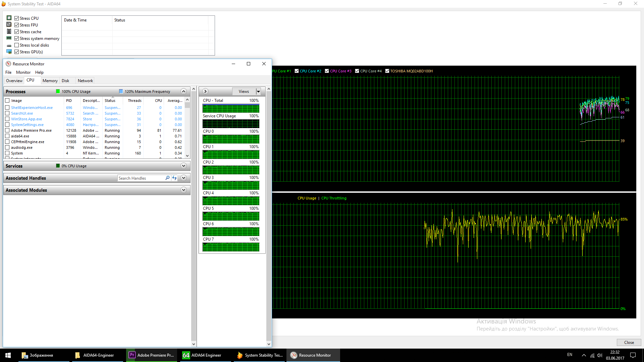The image size is (644, 362).
Task: Check the aida64.exe process checkbox
Action: point(7,136)
